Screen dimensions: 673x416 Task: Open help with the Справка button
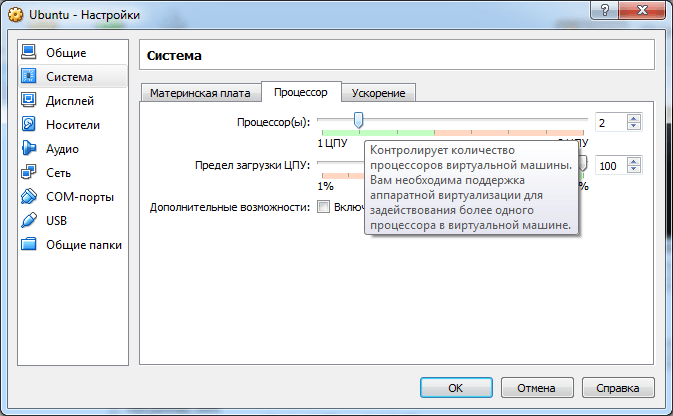[x=618, y=388]
